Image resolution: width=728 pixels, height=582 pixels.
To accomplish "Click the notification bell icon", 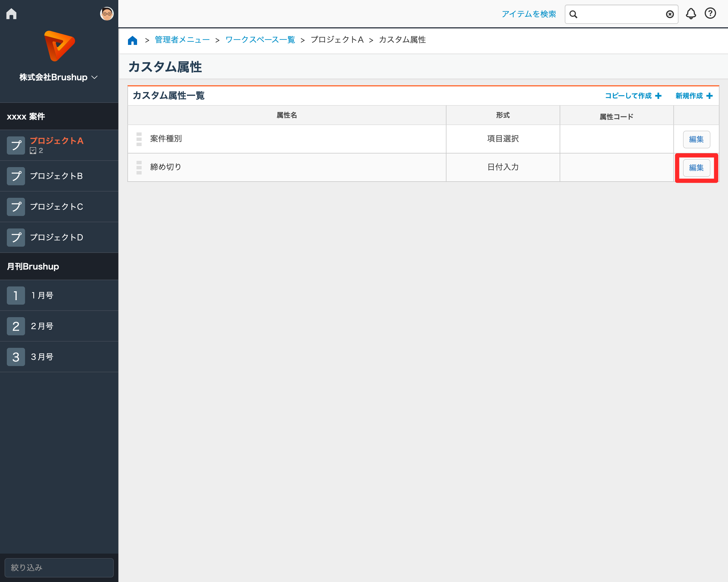I will tap(690, 14).
